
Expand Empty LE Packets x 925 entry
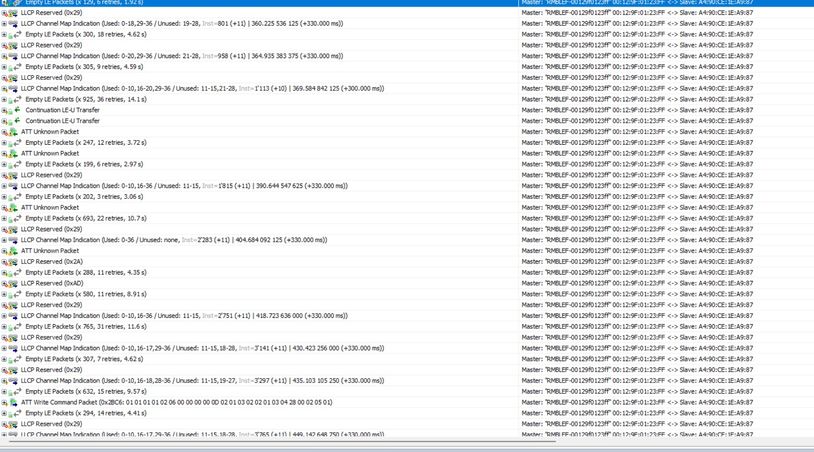coord(4,100)
